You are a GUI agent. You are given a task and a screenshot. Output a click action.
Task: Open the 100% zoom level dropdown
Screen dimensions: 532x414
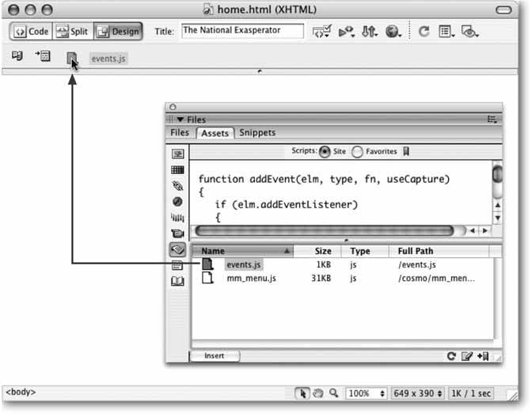[x=366, y=393]
